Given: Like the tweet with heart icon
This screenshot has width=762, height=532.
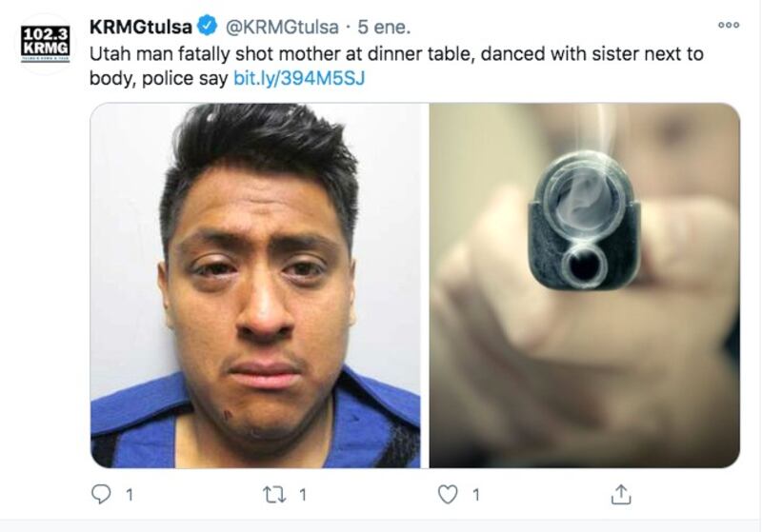Looking at the screenshot, I should coord(448,494).
